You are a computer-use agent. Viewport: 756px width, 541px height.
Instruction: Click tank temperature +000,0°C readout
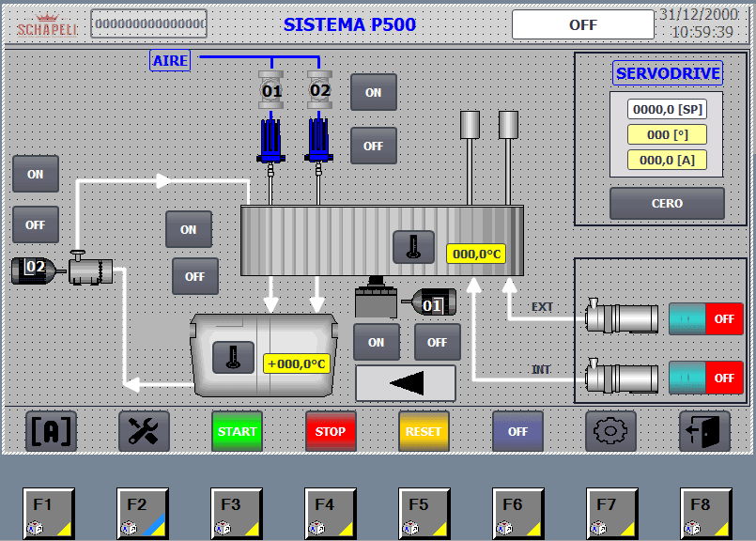coord(297,363)
